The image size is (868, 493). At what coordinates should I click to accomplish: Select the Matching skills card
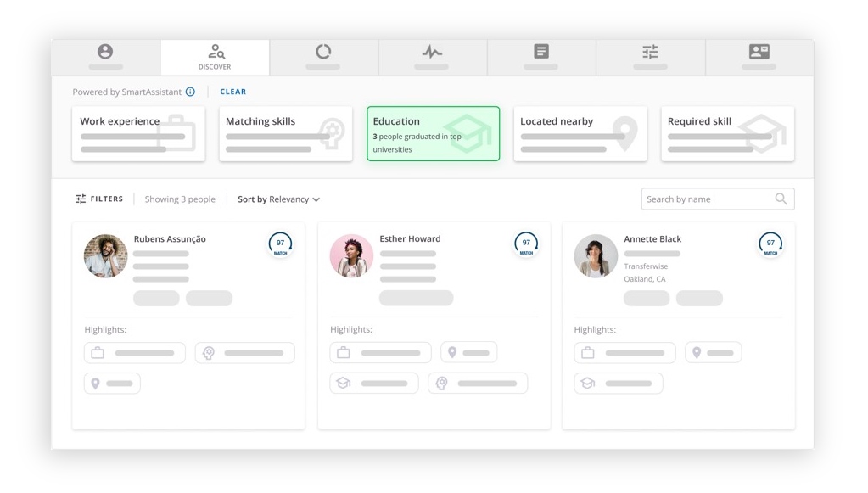286,134
